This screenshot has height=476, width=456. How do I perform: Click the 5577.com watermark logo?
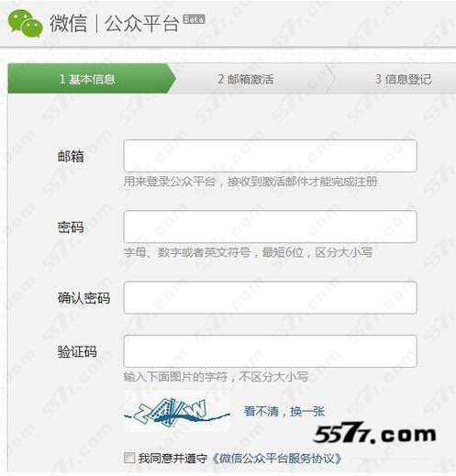[x=374, y=433]
